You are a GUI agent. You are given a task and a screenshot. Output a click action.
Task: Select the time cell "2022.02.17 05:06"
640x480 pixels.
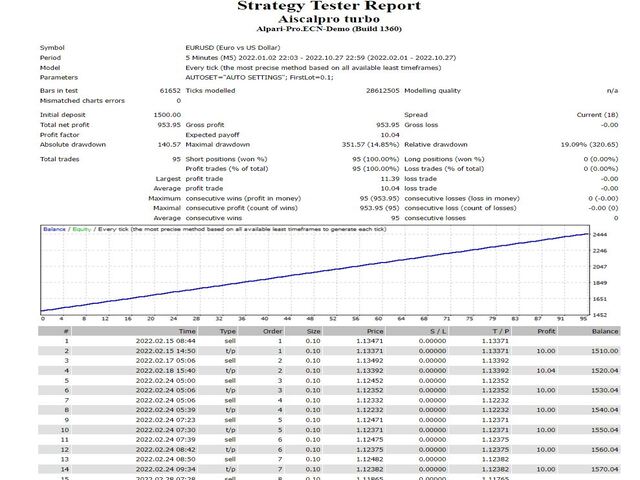(165, 361)
